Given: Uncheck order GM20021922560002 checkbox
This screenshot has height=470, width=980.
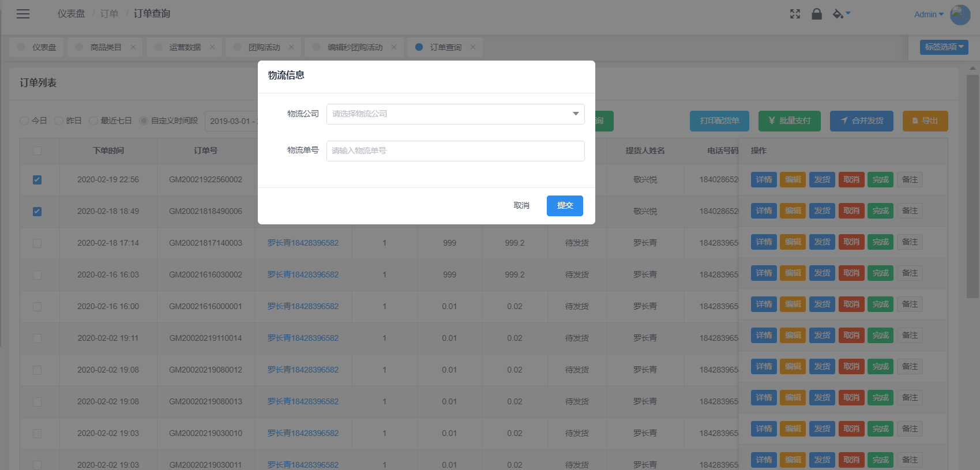Looking at the screenshot, I should [x=37, y=180].
